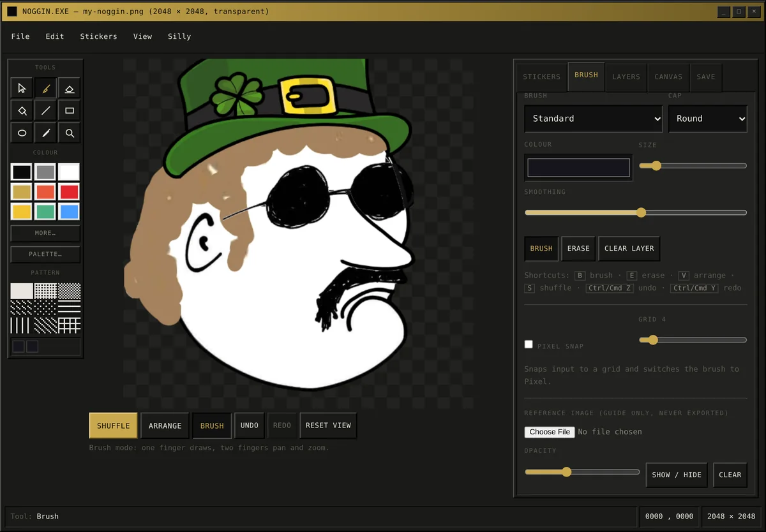Select the magnifier zoom tool
766x532 pixels.
(x=70, y=133)
